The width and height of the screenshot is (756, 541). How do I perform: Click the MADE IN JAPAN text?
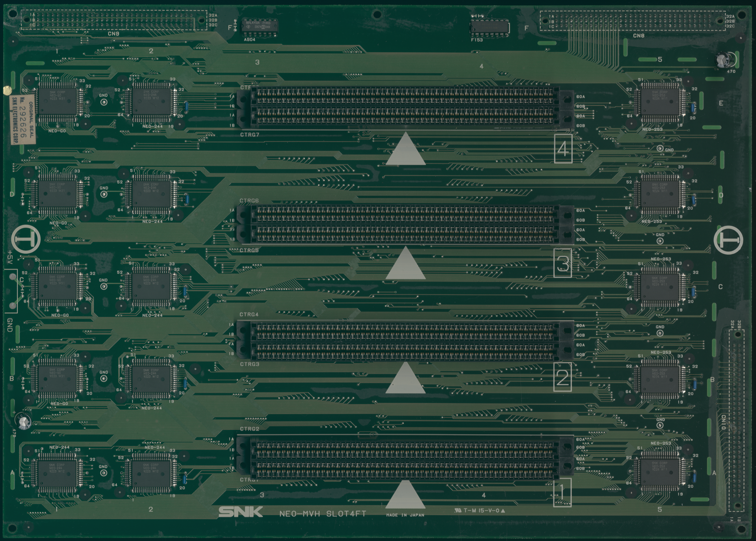[405, 515]
